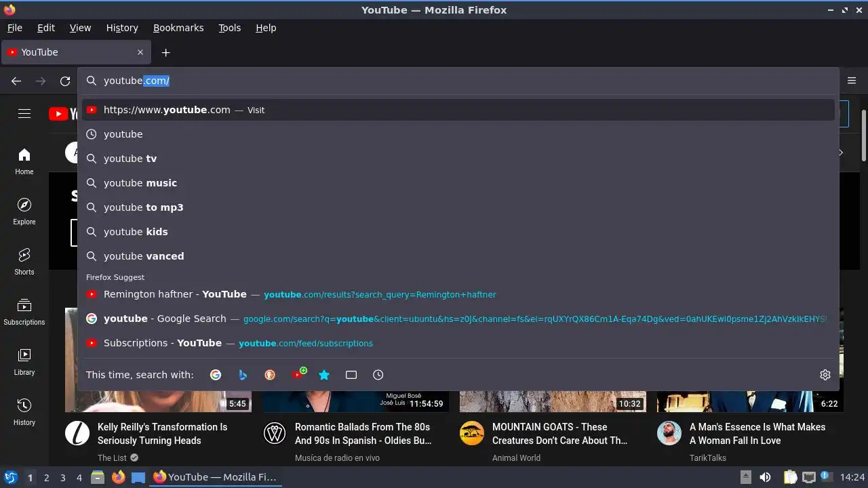868x488 pixels.
Task: Open the Firefox application menu button
Action: (852, 81)
